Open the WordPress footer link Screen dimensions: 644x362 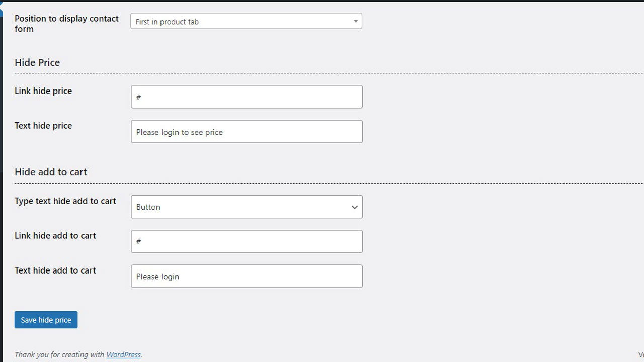tap(123, 355)
